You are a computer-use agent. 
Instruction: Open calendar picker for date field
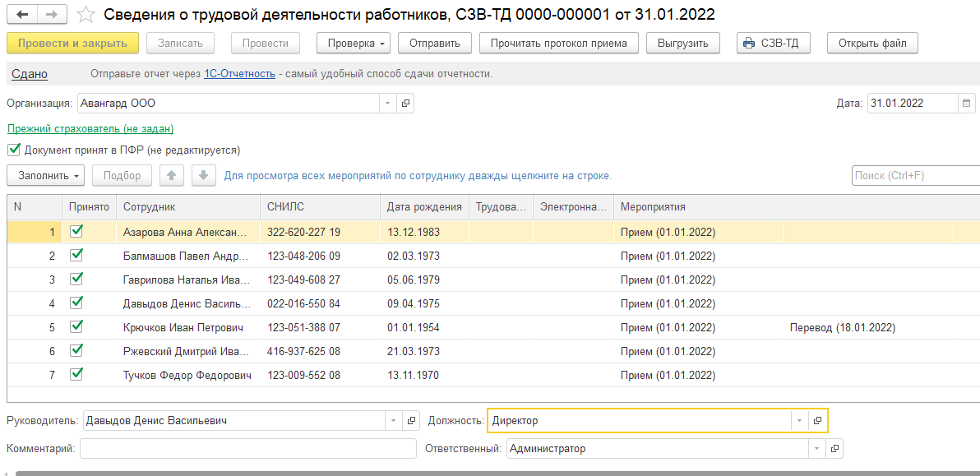[x=966, y=104]
